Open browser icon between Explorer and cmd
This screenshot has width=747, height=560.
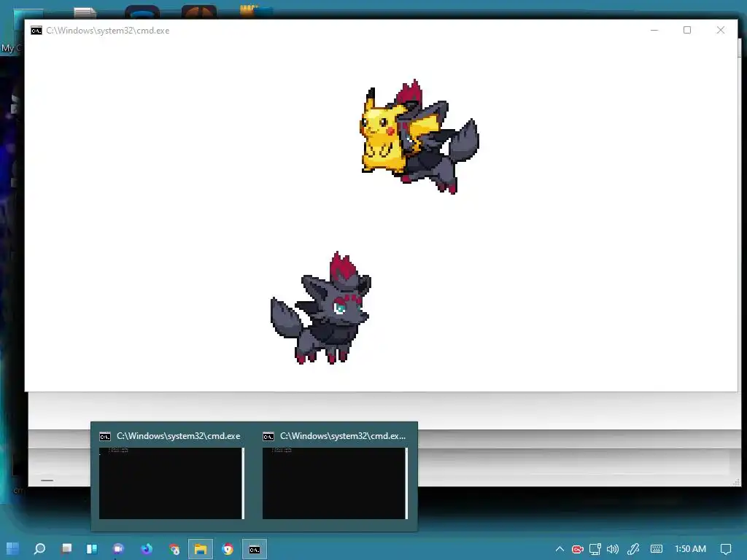[228, 549]
